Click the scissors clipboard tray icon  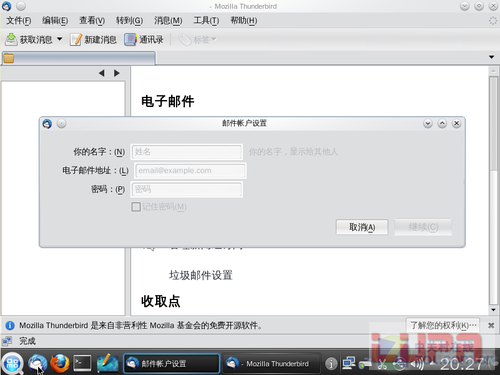(x=382, y=365)
